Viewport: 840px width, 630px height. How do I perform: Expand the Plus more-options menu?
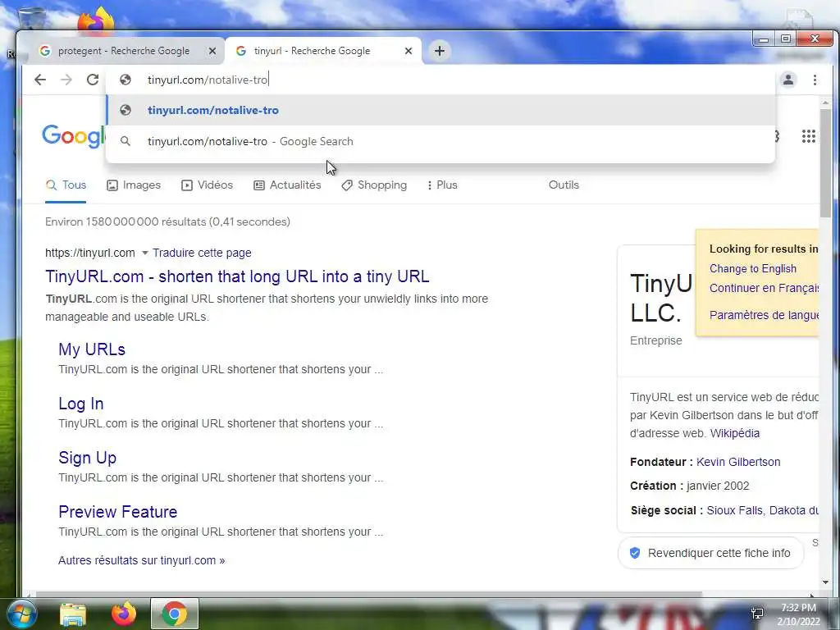click(x=442, y=185)
